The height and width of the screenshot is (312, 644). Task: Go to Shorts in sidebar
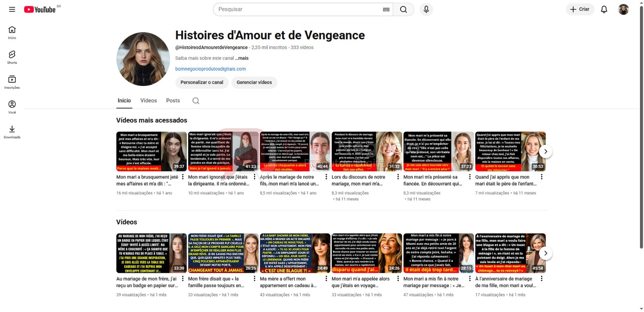click(12, 57)
